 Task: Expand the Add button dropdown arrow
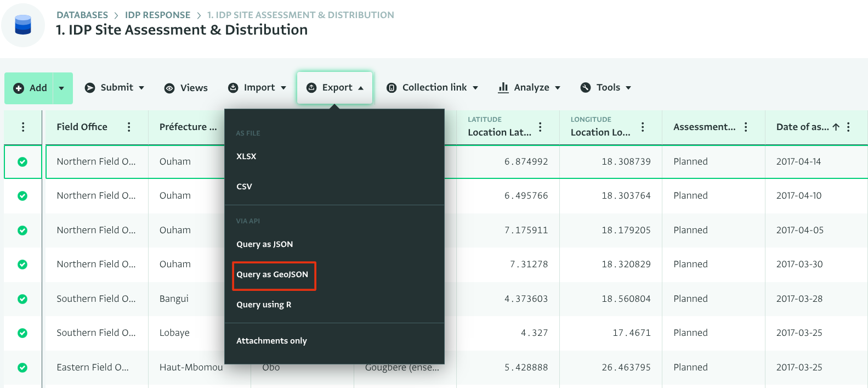62,88
